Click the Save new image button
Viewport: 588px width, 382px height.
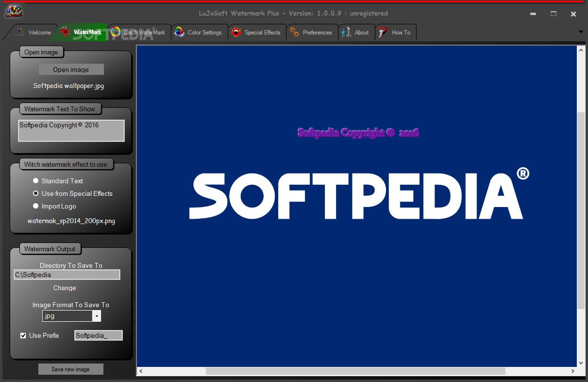(71, 369)
